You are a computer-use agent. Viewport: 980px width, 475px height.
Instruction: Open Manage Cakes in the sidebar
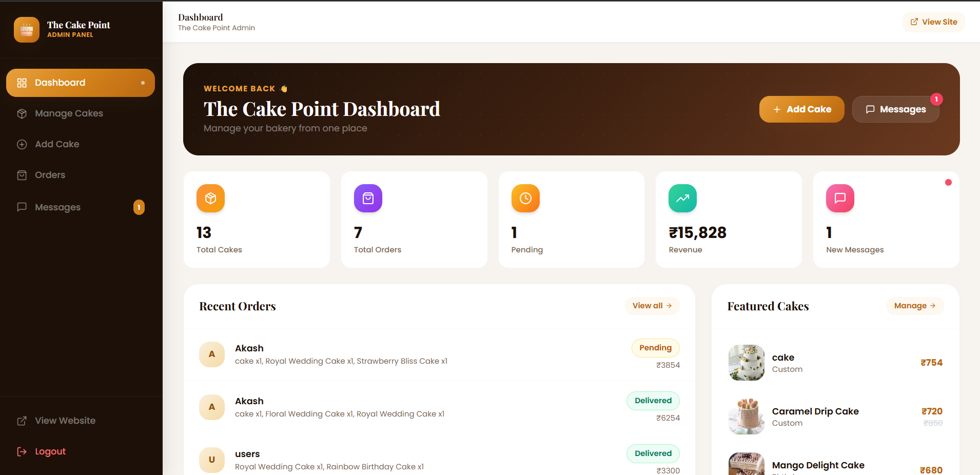[x=69, y=113]
